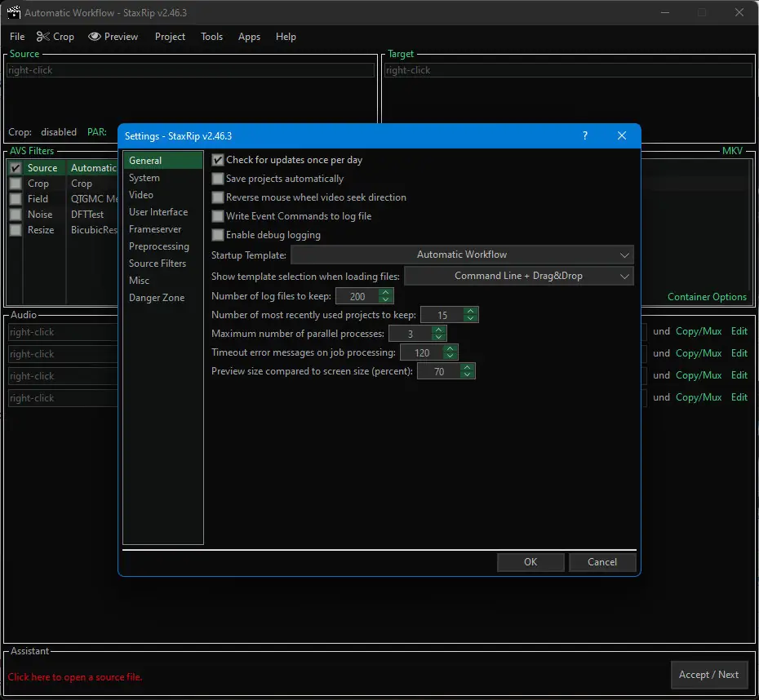
Task: Click the Source file path field
Action: click(191, 70)
